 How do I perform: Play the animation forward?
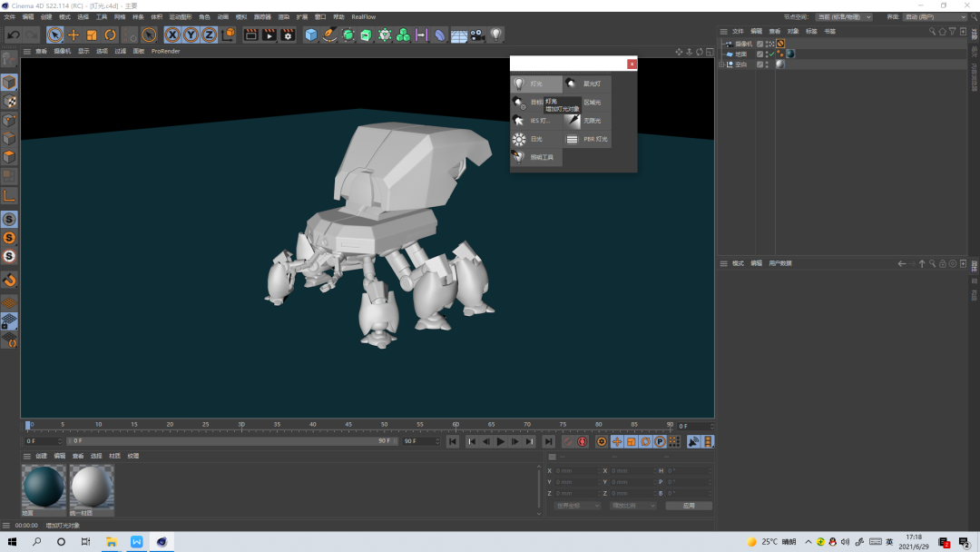coord(501,442)
